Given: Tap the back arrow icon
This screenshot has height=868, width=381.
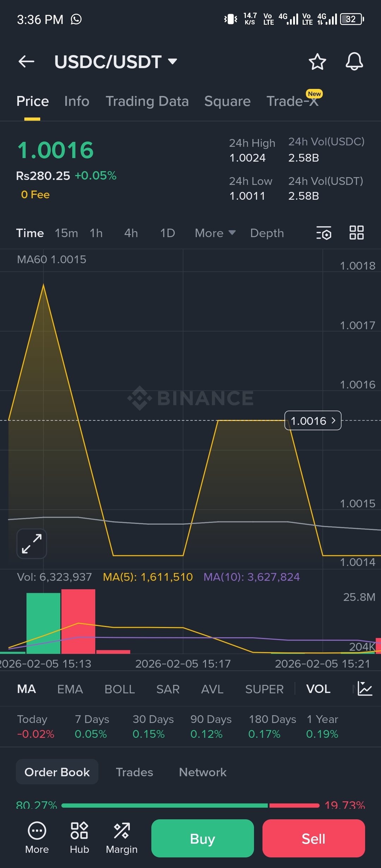Looking at the screenshot, I should tap(26, 61).
